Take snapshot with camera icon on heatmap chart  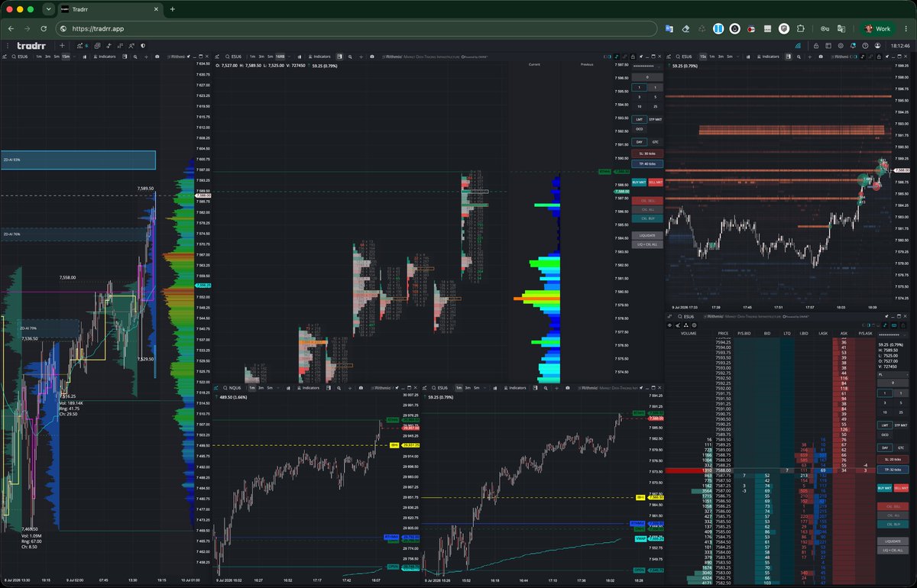pyautogui.click(x=821, y=57)
